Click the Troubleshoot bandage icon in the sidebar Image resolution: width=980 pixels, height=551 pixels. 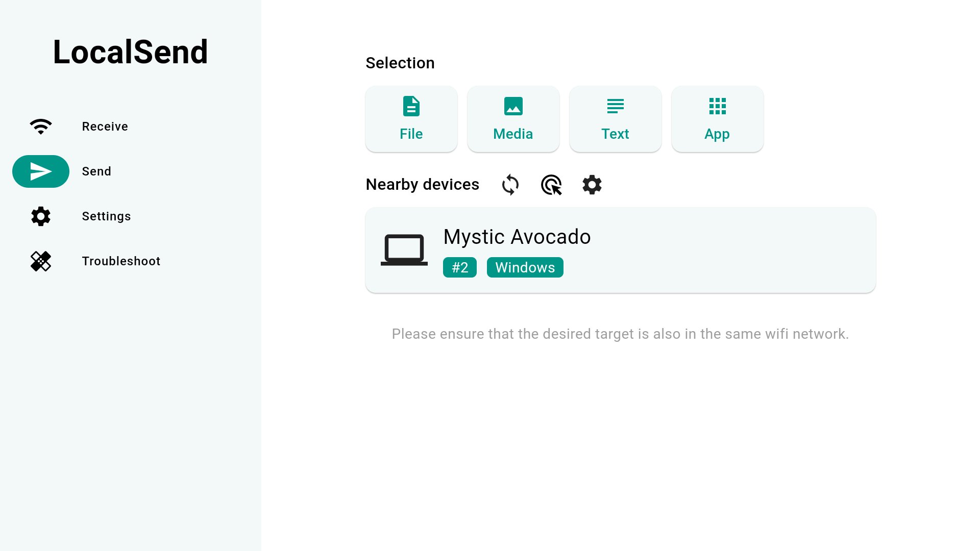point(40,261)
